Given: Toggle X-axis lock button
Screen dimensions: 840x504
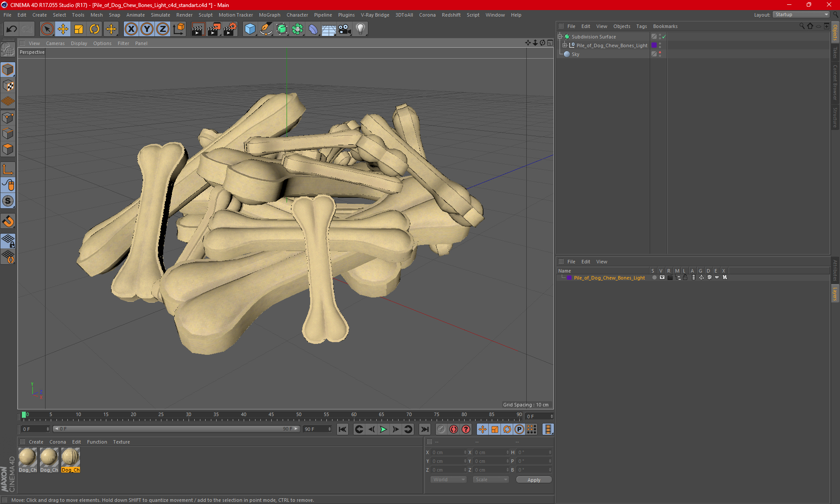Looking at the screenshot, I should [131, 29].
